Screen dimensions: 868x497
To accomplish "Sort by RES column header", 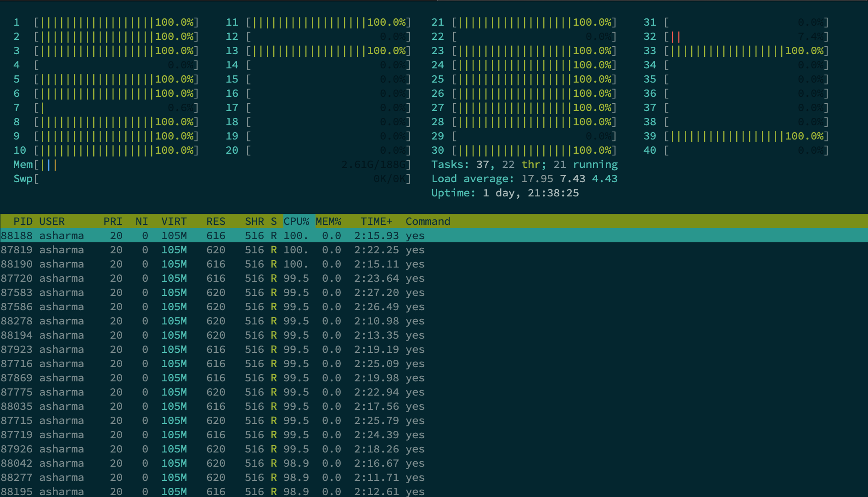I will 216,221.
